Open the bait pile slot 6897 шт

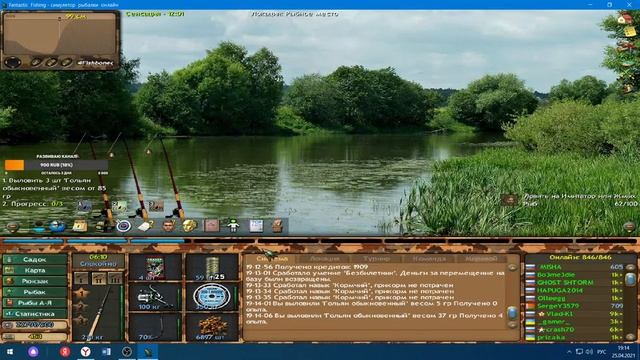[212, 327]
